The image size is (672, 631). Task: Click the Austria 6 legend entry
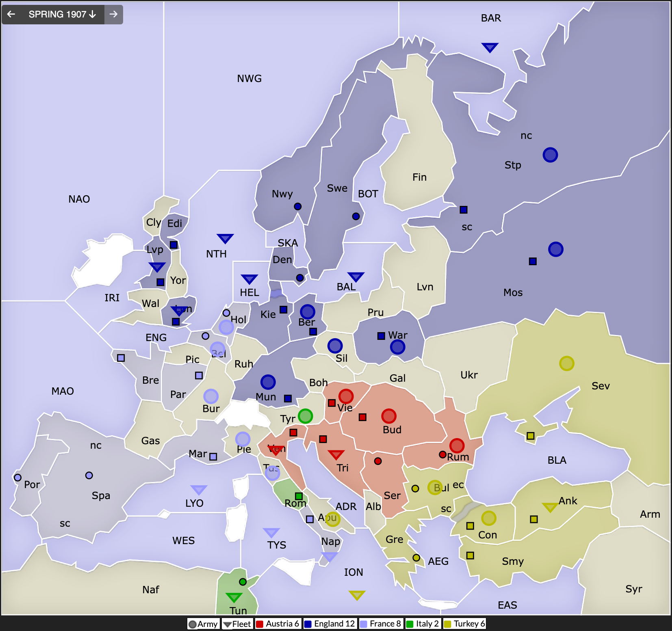click(x=278, y=624)
